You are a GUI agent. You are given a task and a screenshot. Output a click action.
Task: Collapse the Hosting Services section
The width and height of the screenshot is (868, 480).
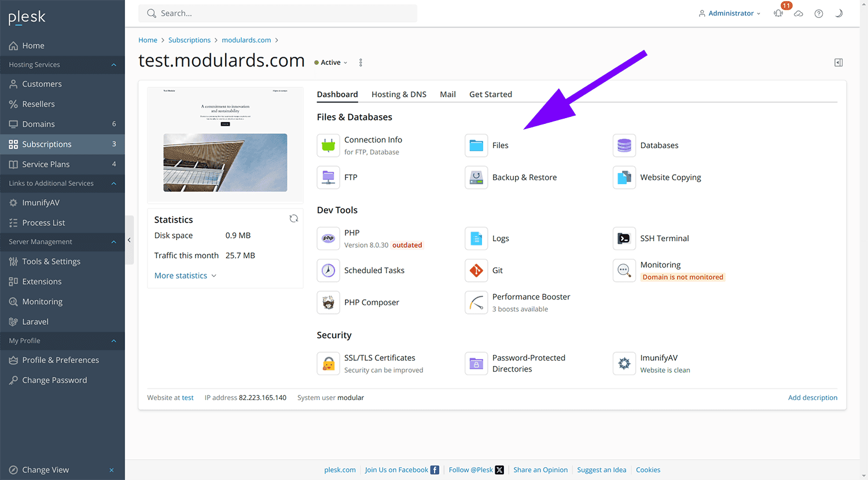[113, 65]
